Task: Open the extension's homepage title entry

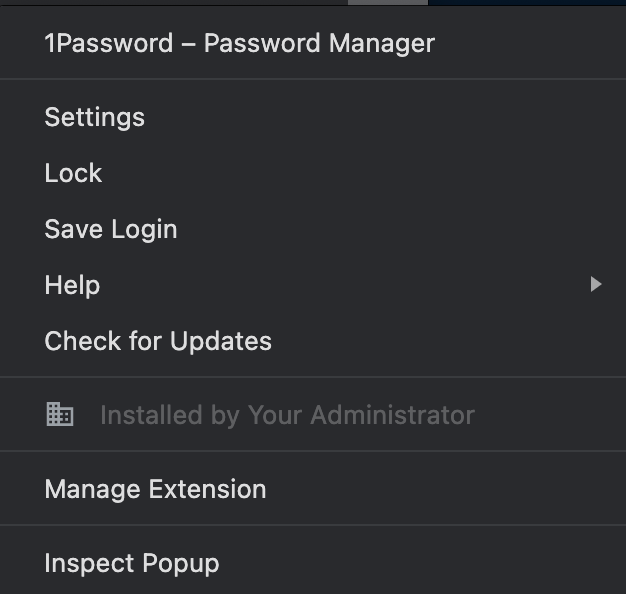Action: [313, 43]
